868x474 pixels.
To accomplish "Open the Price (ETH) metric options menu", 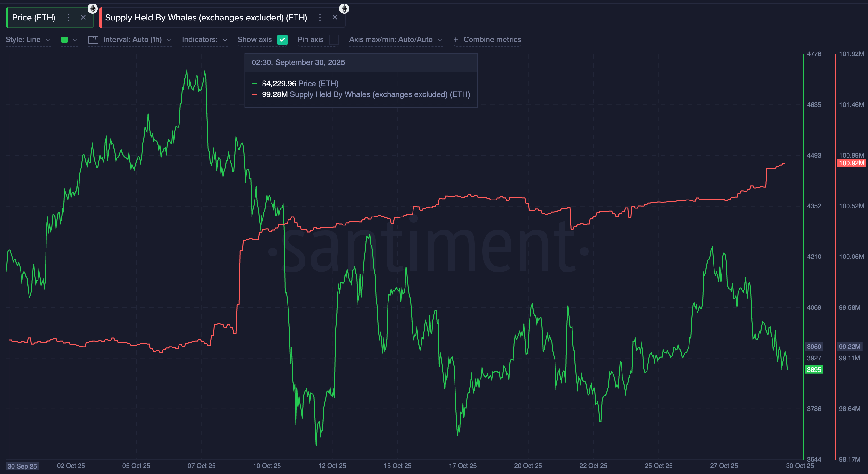I will tap(68, 17).
